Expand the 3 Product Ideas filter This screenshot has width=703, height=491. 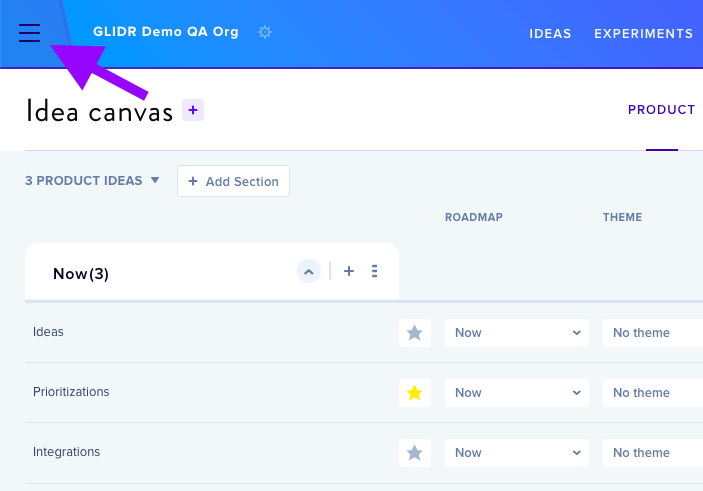tap(92, 181)
